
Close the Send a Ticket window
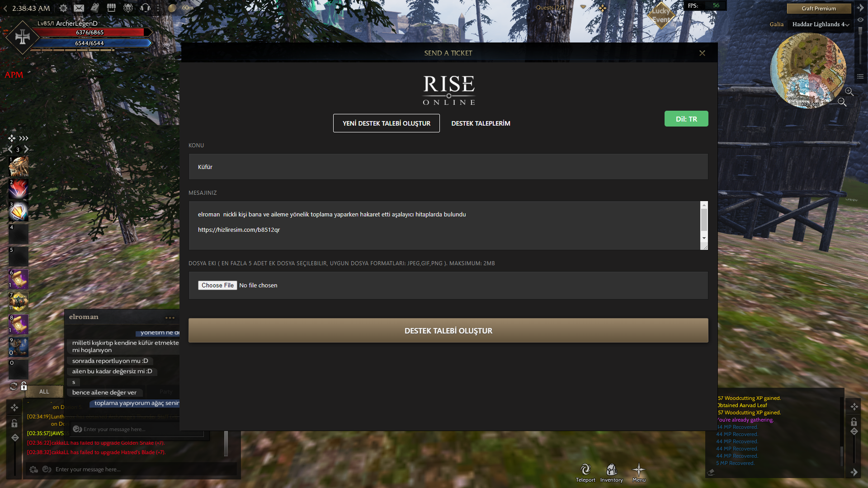[x=702, y=53]
